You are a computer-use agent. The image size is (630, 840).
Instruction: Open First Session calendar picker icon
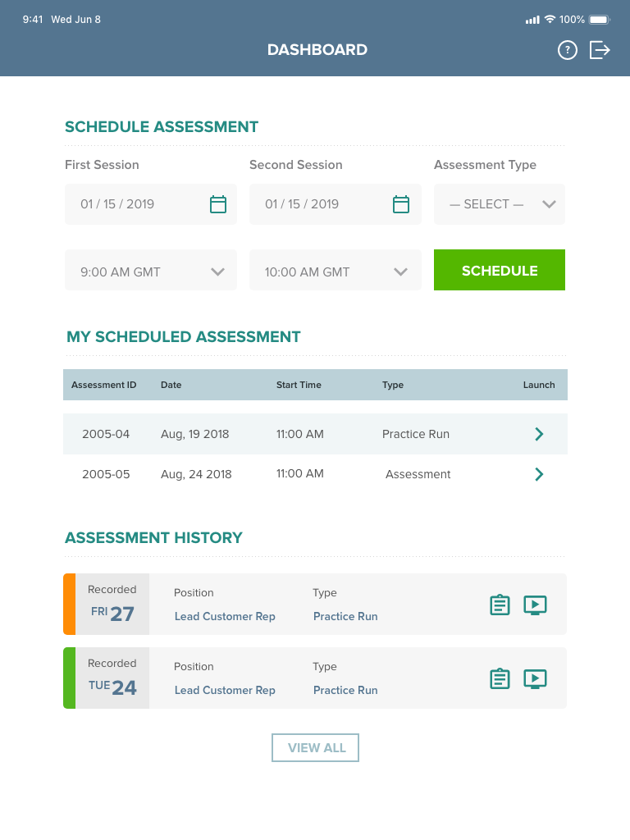click(x=218, y=204)
